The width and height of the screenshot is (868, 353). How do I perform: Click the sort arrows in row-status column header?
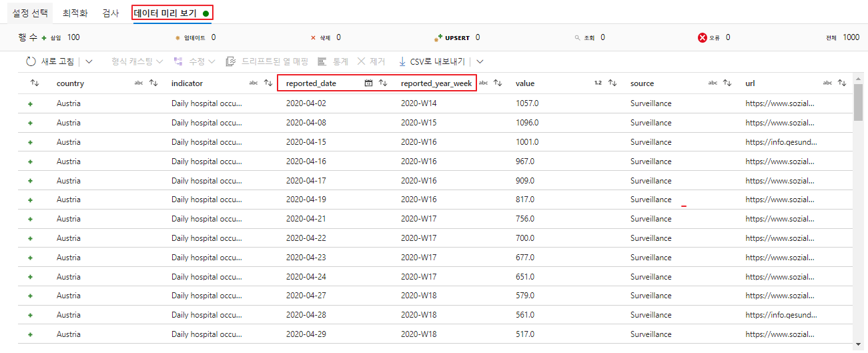pos(35,83)
